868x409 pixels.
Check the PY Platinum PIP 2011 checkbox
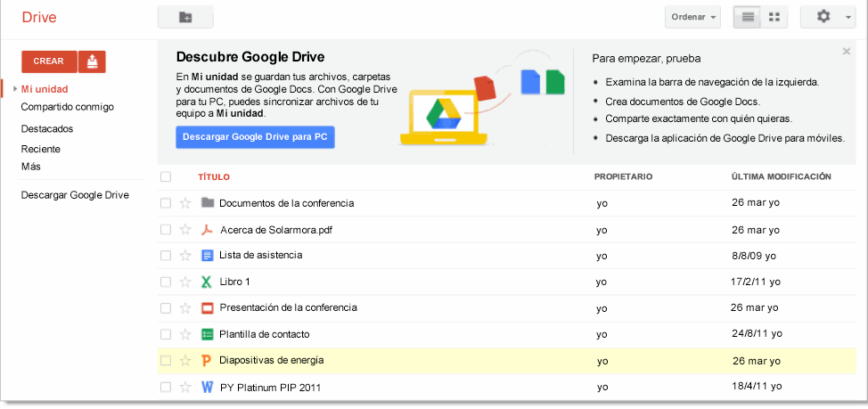(x=166, y=388)
